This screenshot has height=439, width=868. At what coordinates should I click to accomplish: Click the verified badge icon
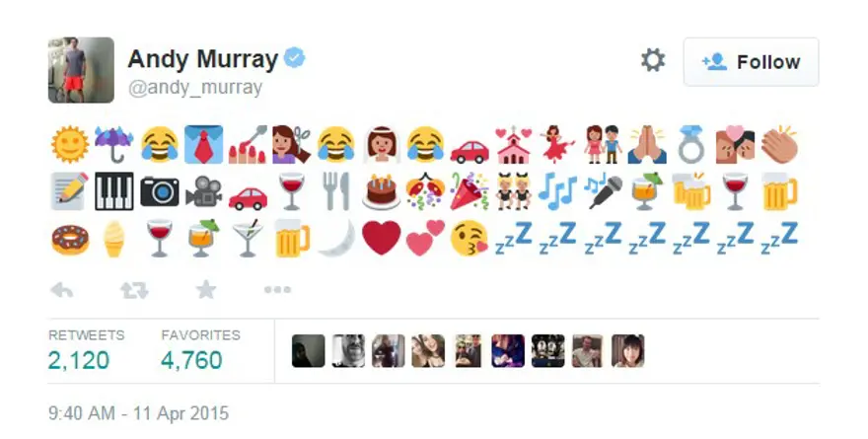[295, 58]
